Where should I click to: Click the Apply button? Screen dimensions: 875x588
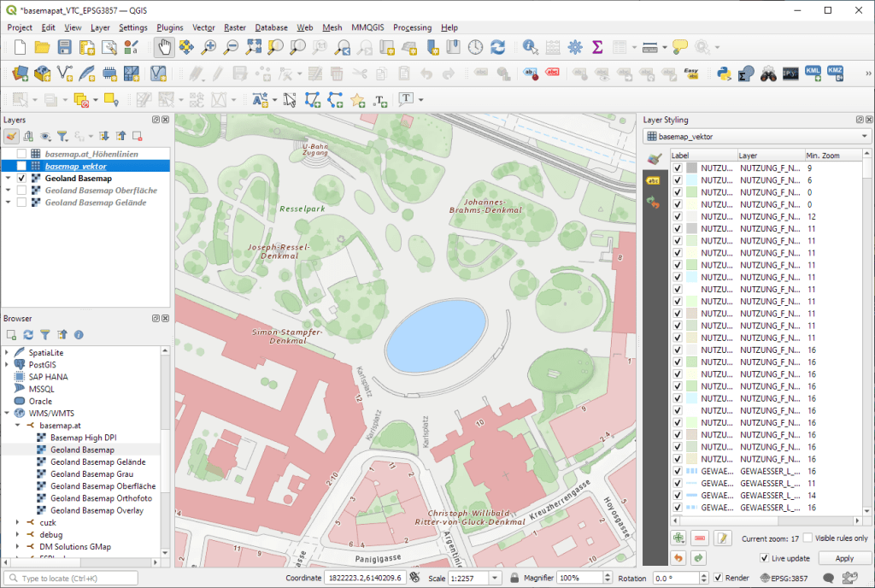point(843,558)
